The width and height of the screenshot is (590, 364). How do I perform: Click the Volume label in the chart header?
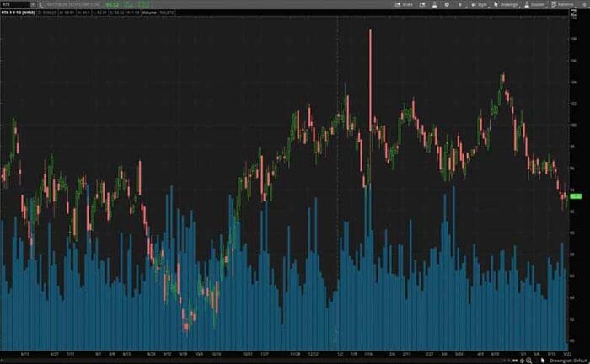pos(149,13)
